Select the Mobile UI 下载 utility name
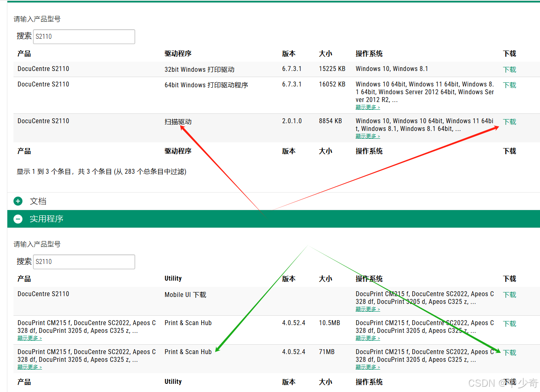 pyautogui.click(x=185, y=295)
